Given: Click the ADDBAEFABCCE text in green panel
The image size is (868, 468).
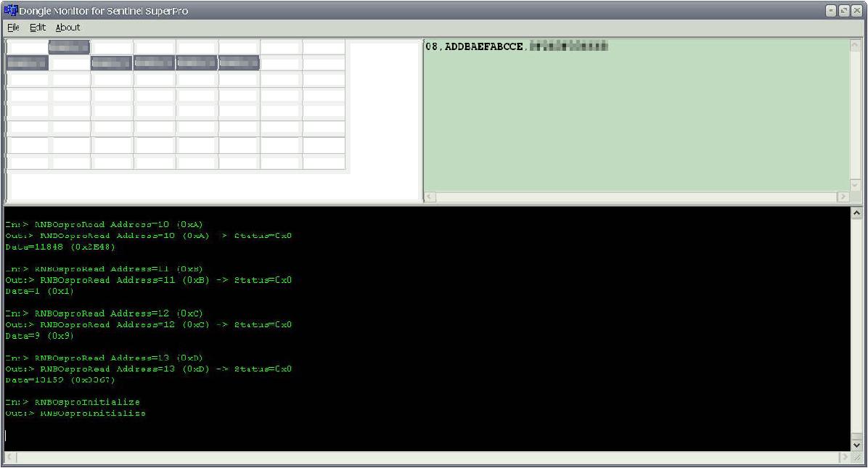Looking at the screenshot, I should click(483, 46).
